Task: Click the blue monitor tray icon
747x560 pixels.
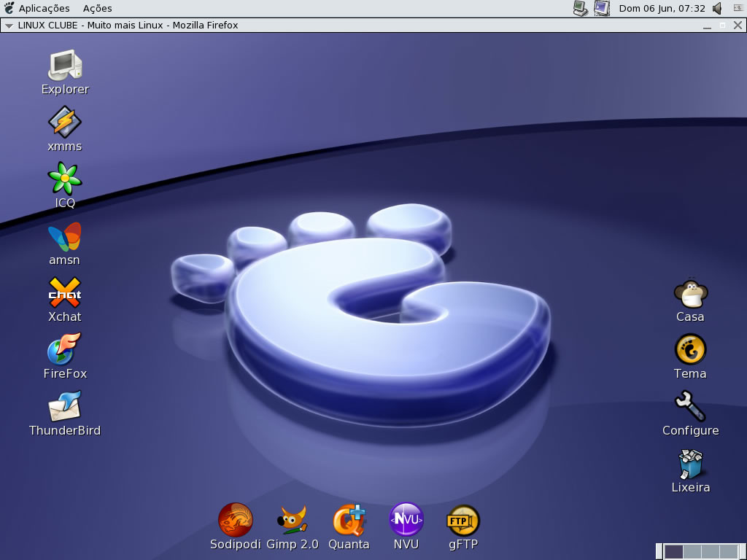Action: (x=602, y=8)
